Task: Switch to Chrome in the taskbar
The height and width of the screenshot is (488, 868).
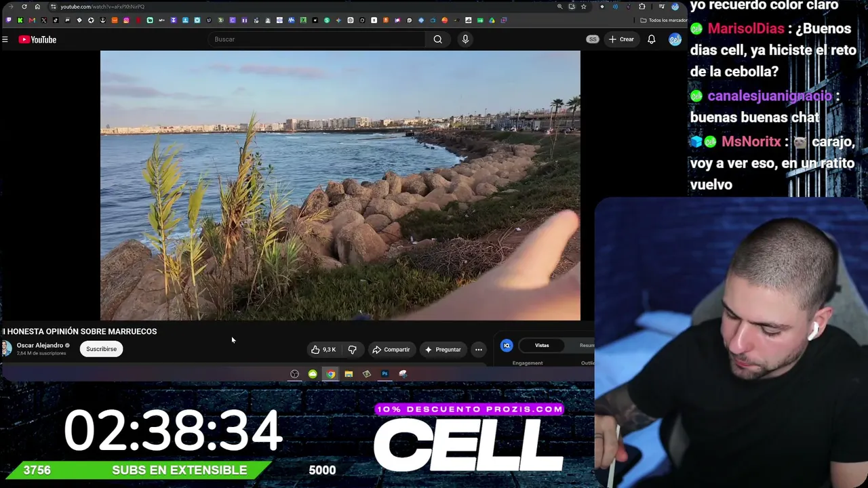Action: [330, 374]
